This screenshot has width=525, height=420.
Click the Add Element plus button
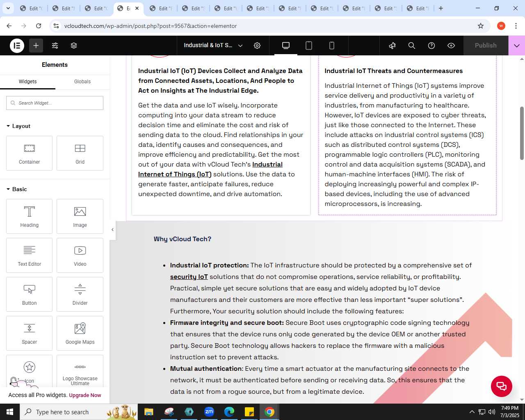click(x=36, y=46)
